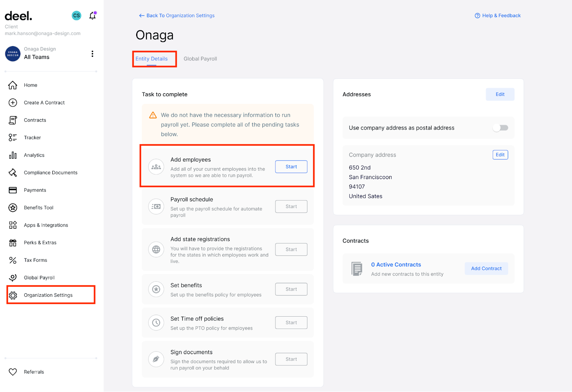Screen dimensions: 572x392
Task: Click the Referrals heart icon
Action: click(x=13, y=372)
